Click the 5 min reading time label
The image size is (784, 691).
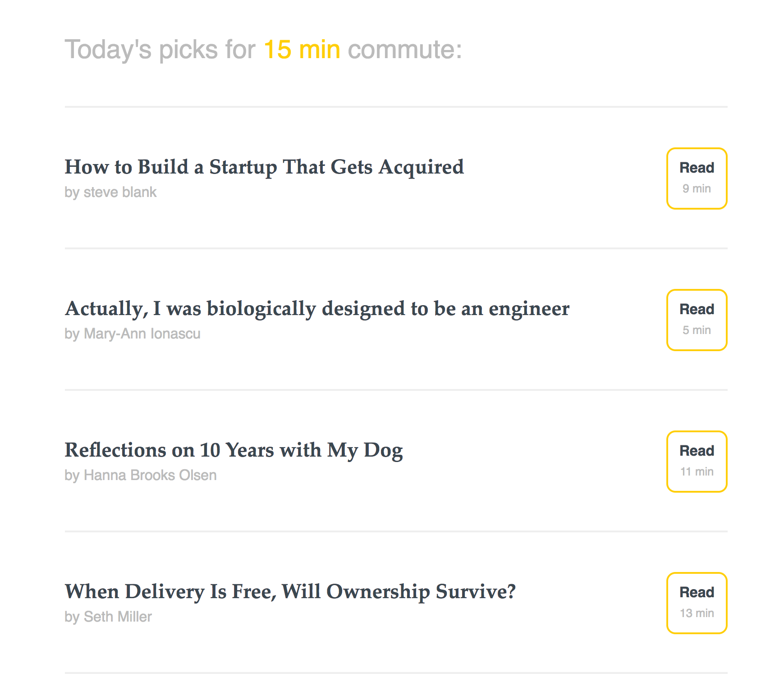click(x=697, y=330)
